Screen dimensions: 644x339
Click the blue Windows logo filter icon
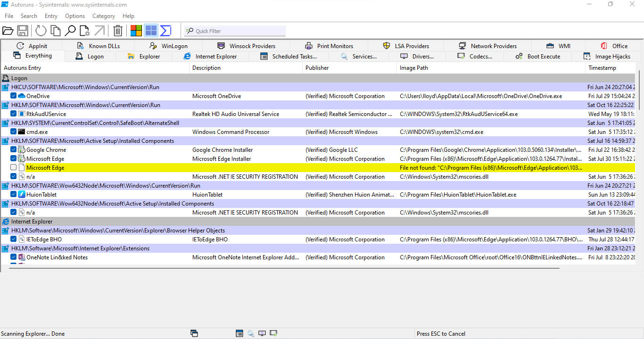pos(151,31)
